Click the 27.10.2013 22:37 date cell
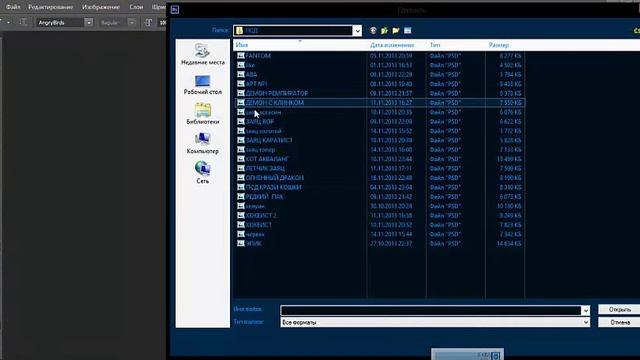The image size is (640, 360). (391, 243)
